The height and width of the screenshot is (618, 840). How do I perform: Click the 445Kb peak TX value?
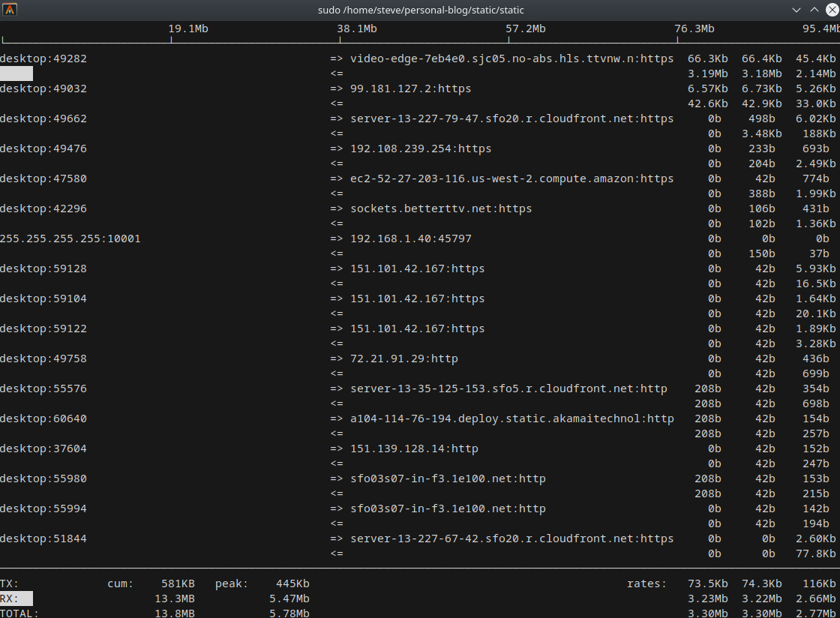(x=292, y=583)
